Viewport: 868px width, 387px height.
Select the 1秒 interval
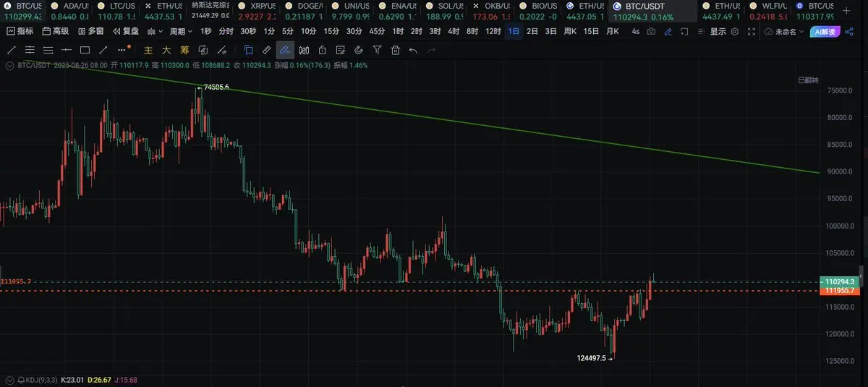[x=206, y=31]
